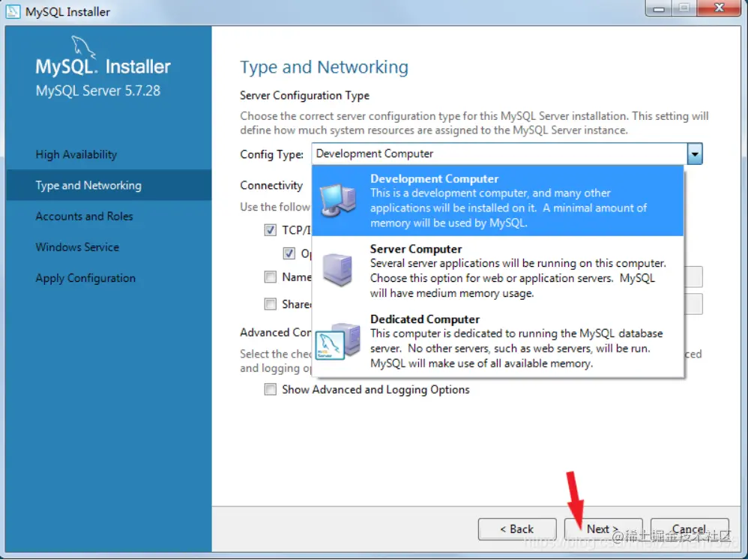Choose Server Computer option in list
The height and width of the screenshot is (560, 748).
point(498,271)
